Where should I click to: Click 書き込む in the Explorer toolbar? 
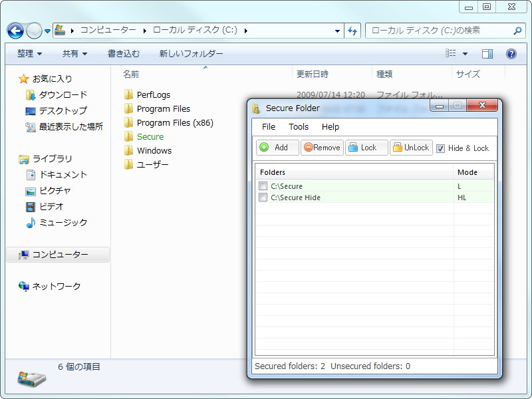124,54
